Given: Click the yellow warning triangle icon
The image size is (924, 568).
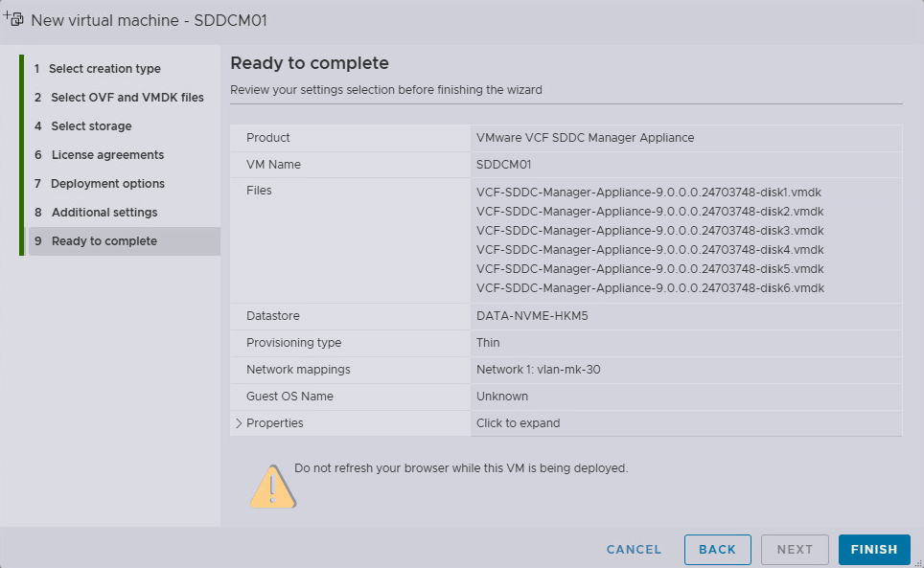Looking at the screenshot, I should (x=273, y=486).
